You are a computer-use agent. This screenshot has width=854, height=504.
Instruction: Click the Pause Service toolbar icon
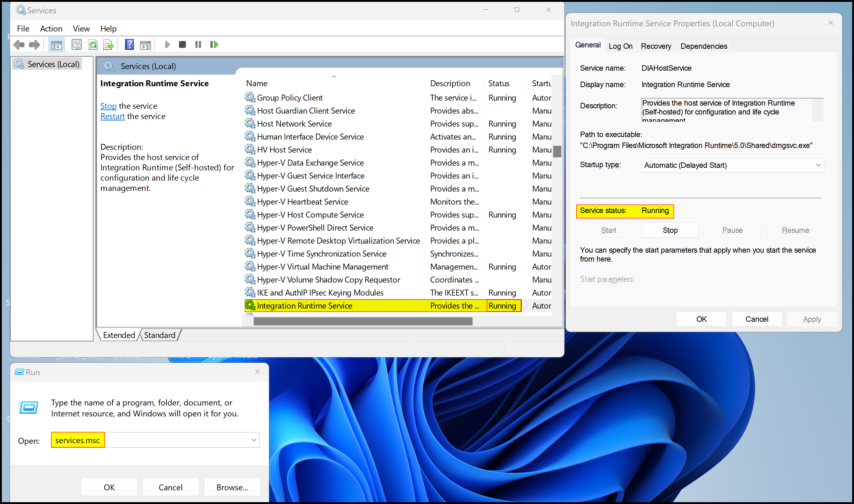point(198,44)
